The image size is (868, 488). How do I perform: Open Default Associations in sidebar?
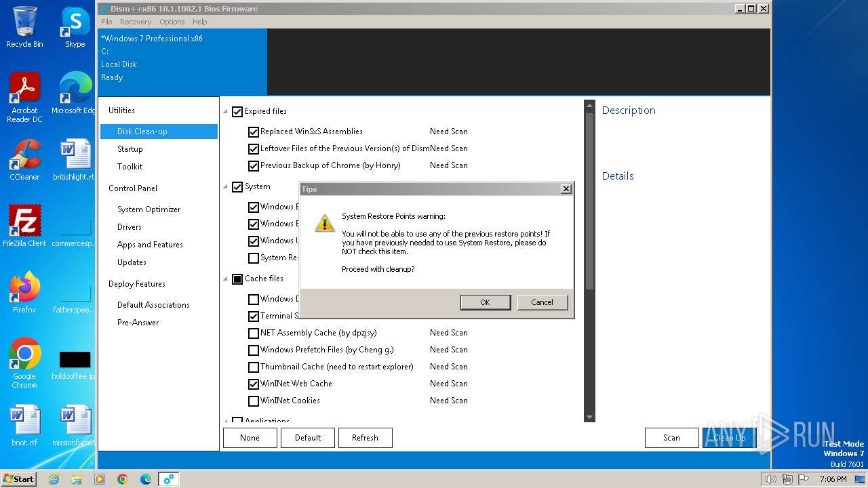click(153, 305)
